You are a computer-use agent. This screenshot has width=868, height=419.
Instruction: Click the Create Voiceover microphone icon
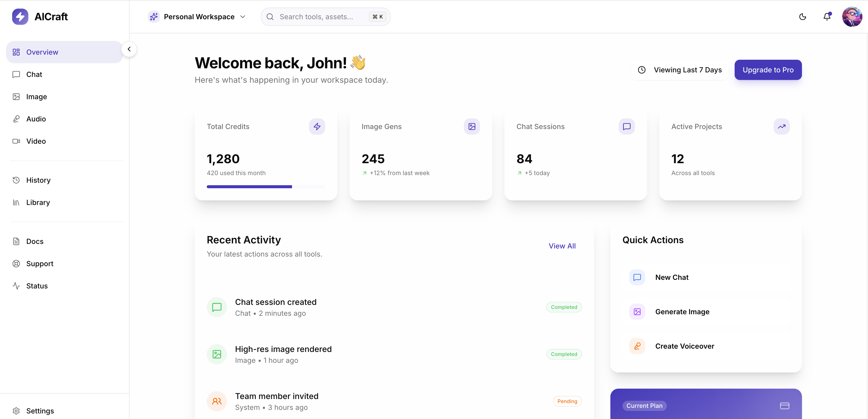click(637, 346)
